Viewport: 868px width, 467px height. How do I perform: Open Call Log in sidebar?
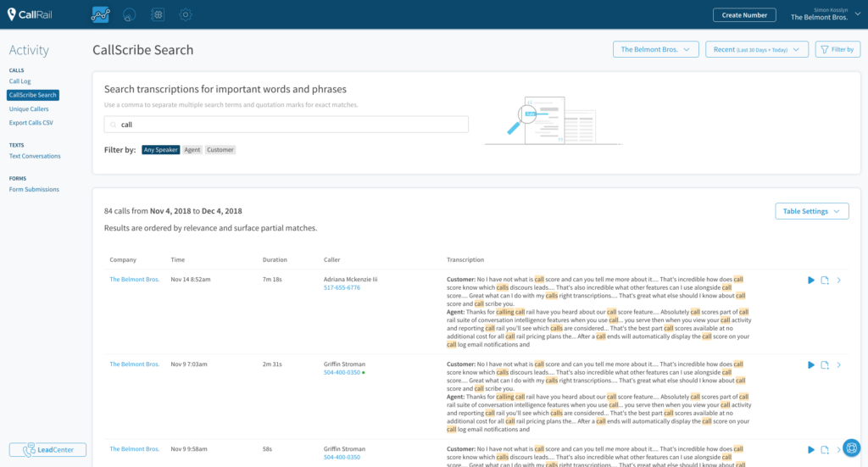(20, 81)
